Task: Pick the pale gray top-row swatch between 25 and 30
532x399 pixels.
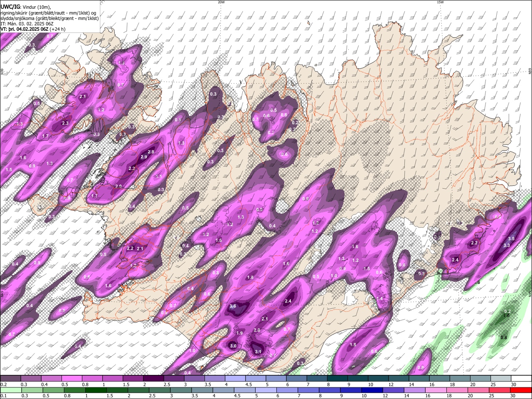Action: [500, 379]
